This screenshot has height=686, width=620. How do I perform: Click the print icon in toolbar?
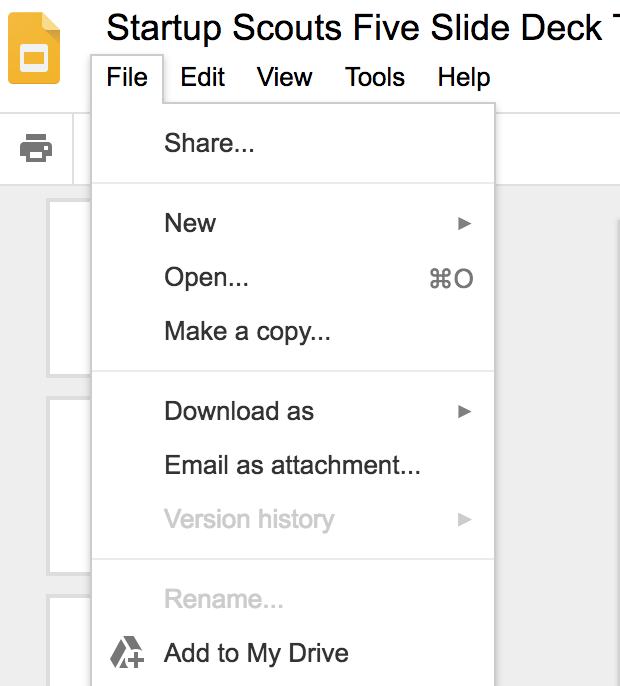coord(36,149)
